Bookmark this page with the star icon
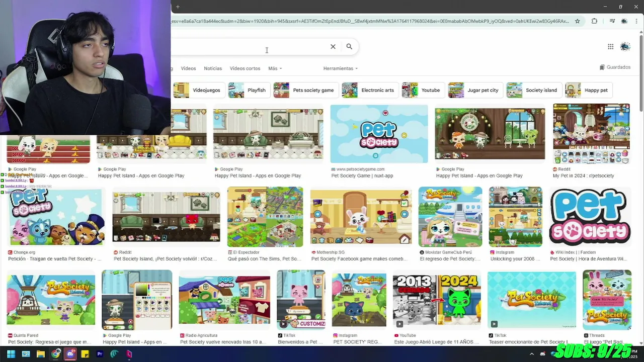The width and height of the screenshot is (644, 362). pyautogui.click(x=577, y=21)
